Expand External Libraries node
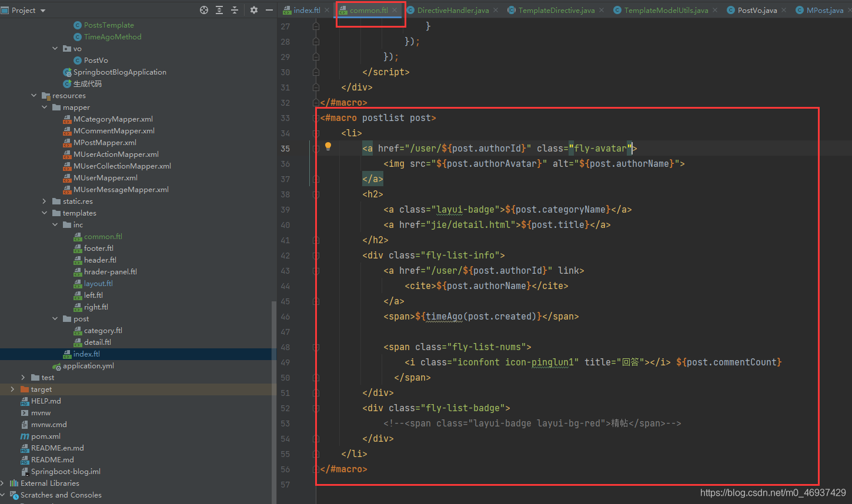The height and width of the screenshot is (504, 852). [x=3, y=483]
